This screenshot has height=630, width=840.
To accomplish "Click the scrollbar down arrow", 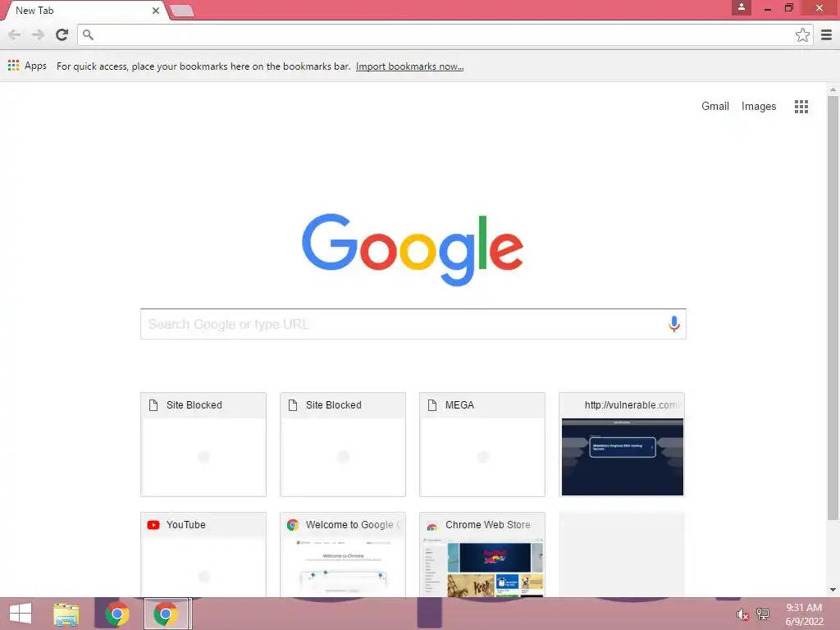I will point(833,590).
